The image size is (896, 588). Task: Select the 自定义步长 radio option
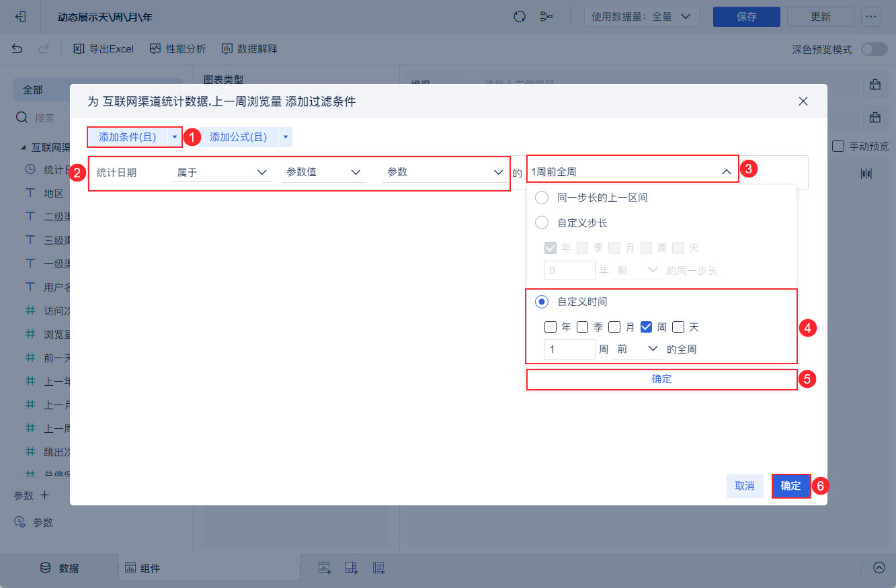click(542, 223)
